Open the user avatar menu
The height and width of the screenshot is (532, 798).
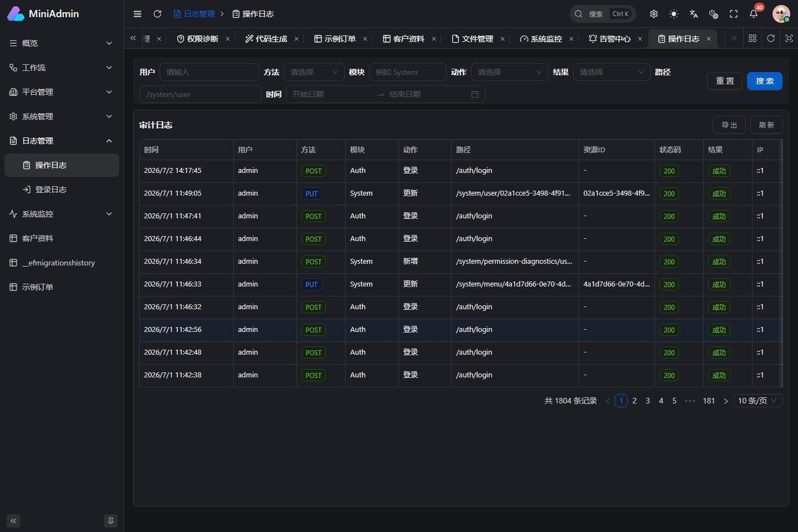click(781, 14)
